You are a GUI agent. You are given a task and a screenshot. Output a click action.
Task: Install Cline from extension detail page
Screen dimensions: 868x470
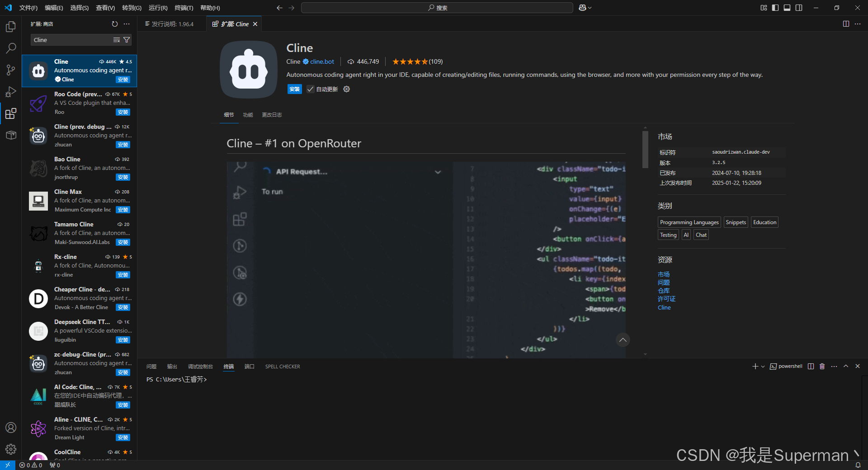(295, 89)
